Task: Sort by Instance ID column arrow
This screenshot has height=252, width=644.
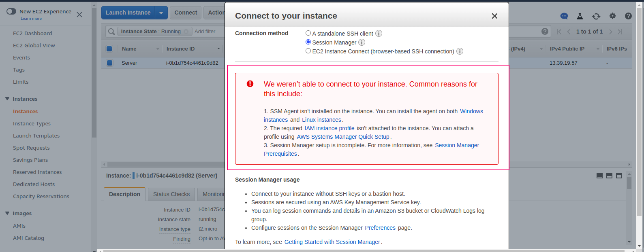Action: 218,49
